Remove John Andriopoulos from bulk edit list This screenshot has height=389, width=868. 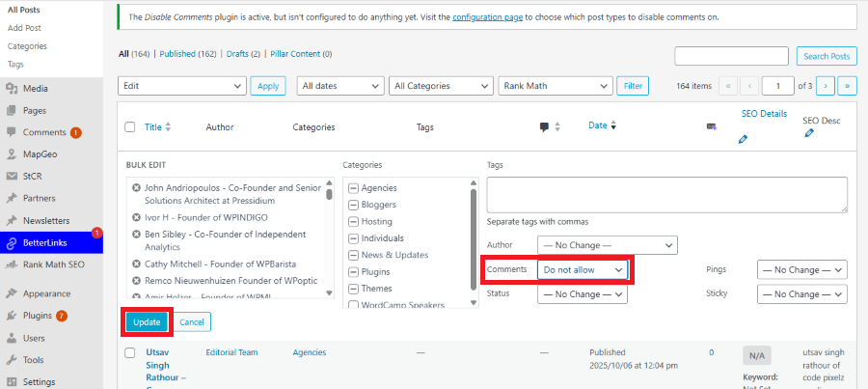136,187
